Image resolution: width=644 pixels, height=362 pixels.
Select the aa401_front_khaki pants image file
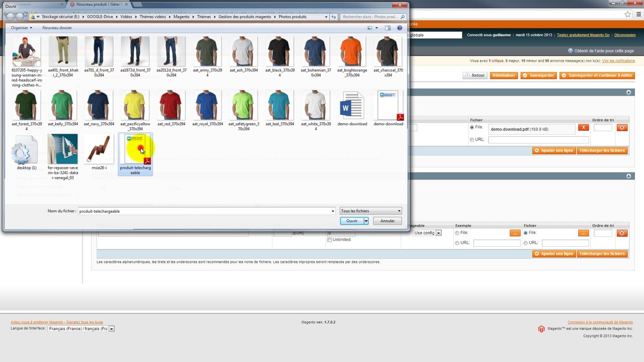click(x=63, y=57)
